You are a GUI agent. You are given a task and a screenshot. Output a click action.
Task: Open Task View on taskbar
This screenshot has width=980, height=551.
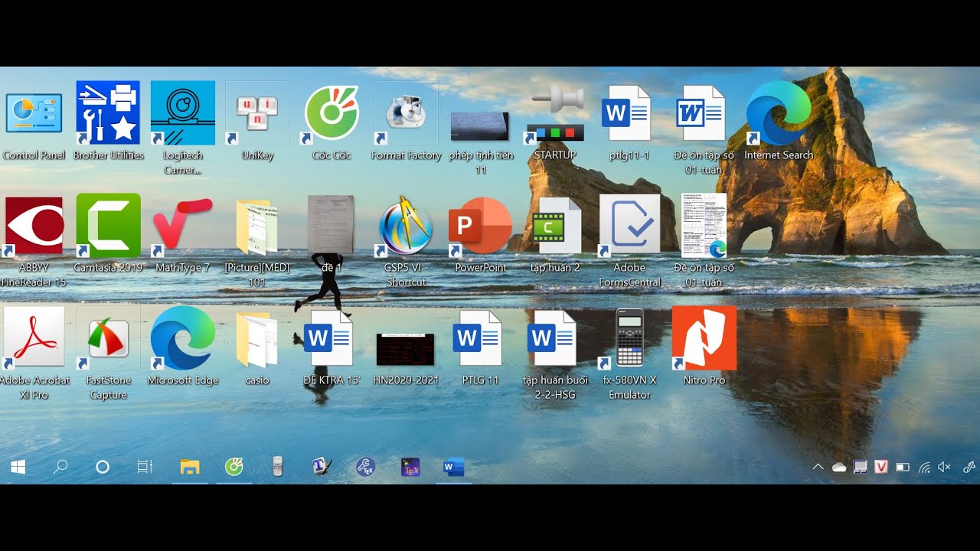pyautogui.click(x=144, y=467)
